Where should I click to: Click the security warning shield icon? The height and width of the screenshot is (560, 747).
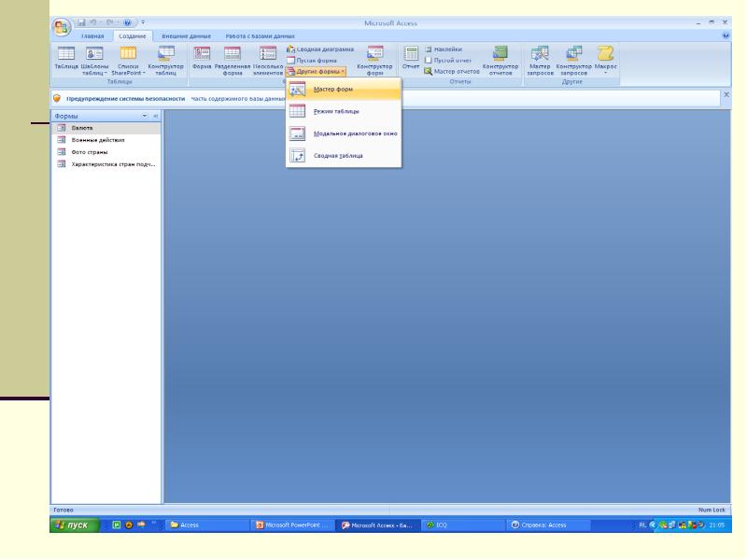57,99
